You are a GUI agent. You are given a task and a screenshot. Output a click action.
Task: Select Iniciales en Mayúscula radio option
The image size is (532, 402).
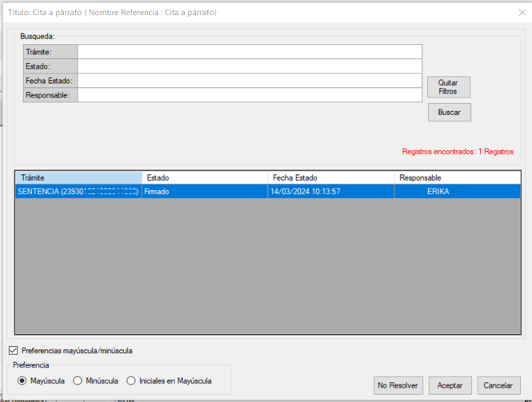coord(131,381)
